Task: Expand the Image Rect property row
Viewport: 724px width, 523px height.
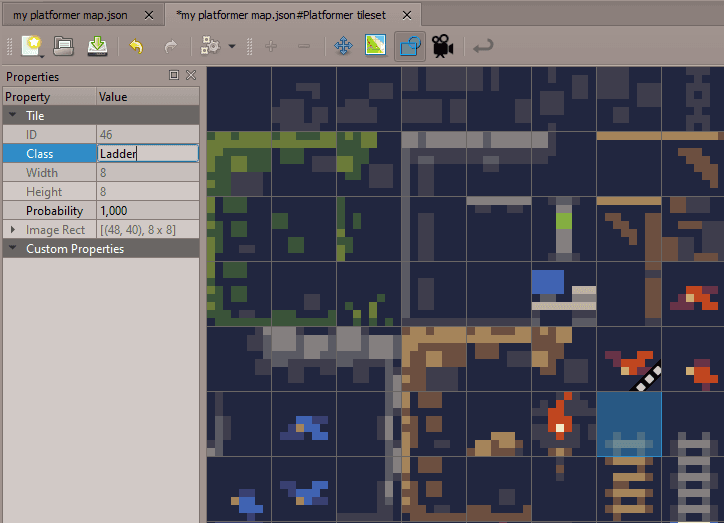Action: 13,230
